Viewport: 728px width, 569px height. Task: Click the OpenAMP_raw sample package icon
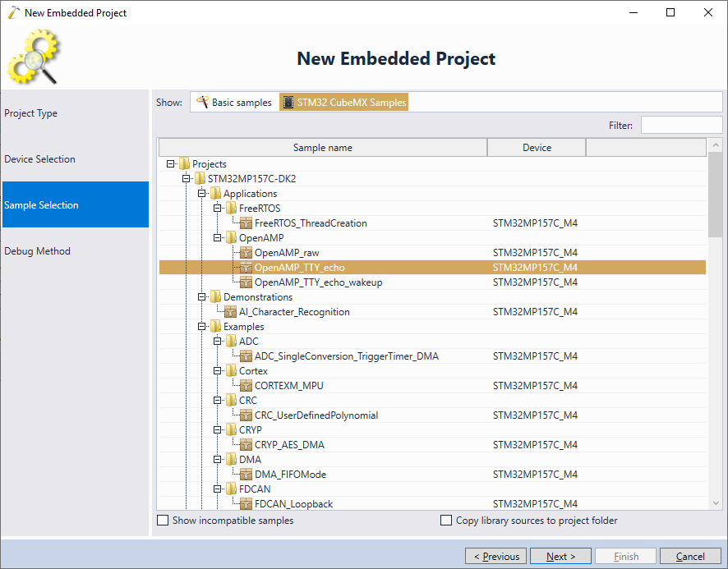point(246,253)
